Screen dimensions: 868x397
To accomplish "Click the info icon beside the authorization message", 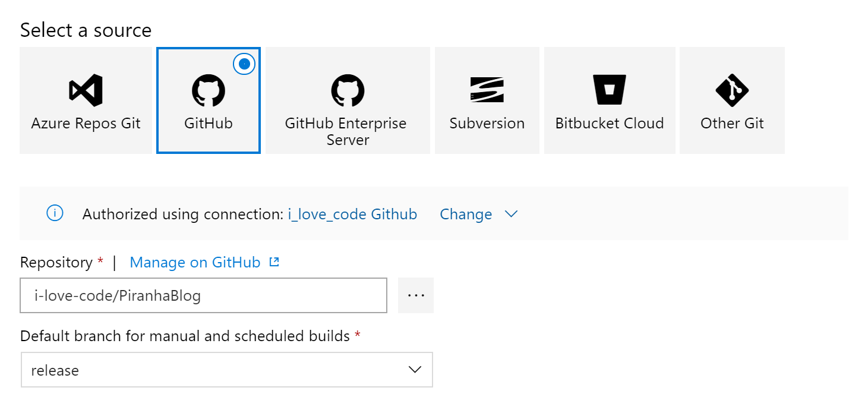I will click(x=55, y=213).
